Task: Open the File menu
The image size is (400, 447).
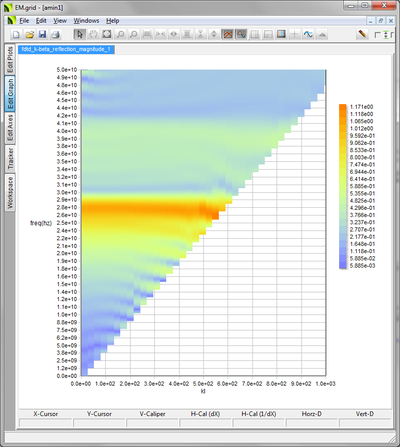Action: tap(24, 21)
